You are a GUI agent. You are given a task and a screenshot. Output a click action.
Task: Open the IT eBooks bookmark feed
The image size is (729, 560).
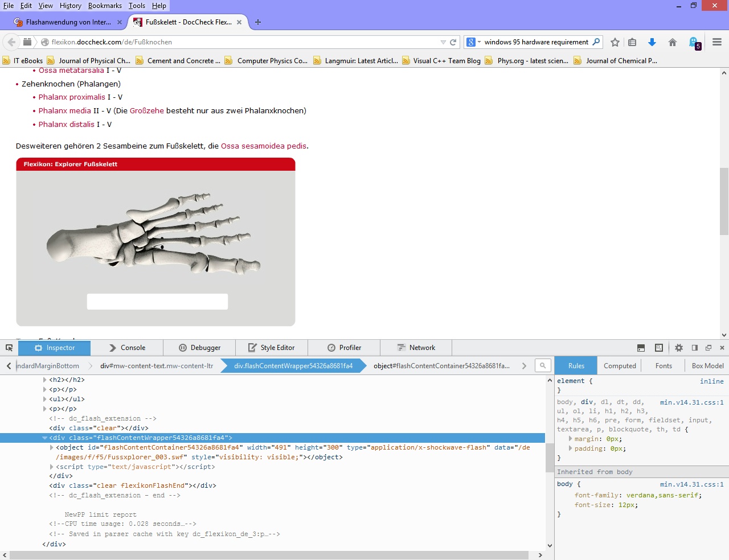point(23,61)
